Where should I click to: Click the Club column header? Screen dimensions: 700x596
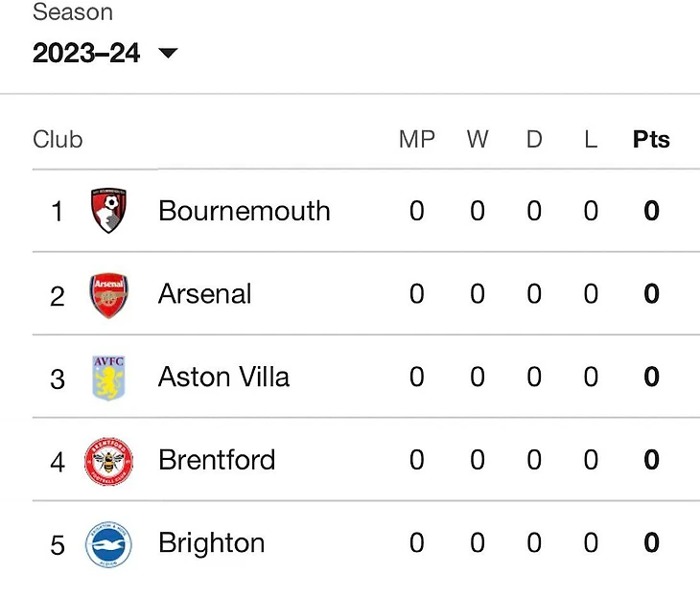[x=58, y=140]
